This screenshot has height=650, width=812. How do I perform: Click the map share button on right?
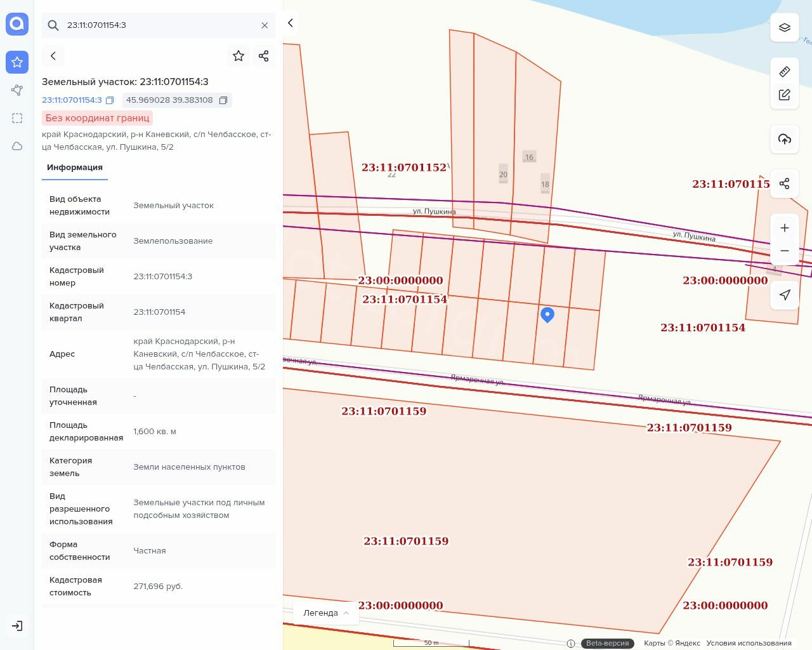coord(784,183)
